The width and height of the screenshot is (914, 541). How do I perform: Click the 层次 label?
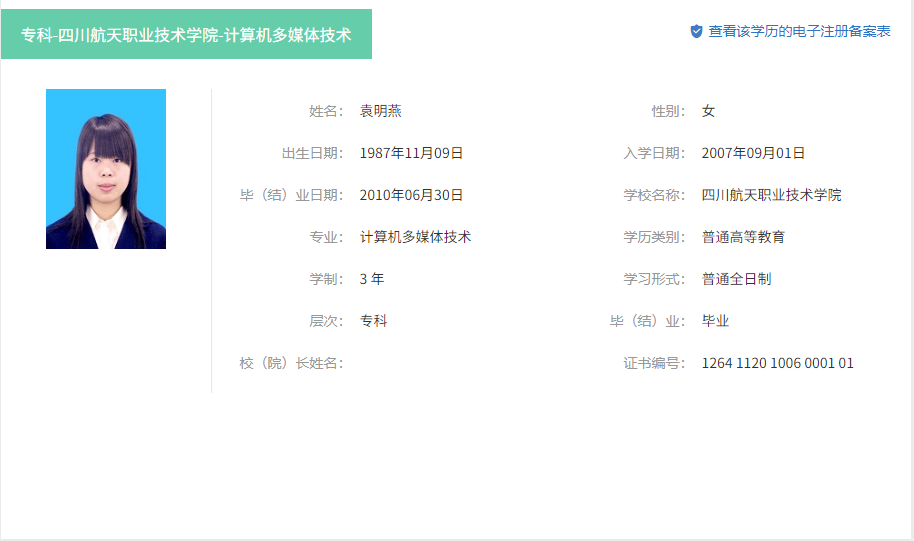pos(326,321)
